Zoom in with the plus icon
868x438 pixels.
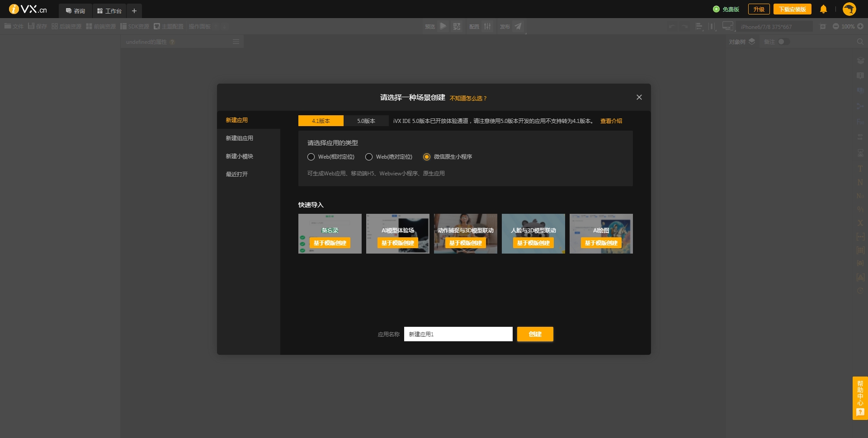pos(860,27)
